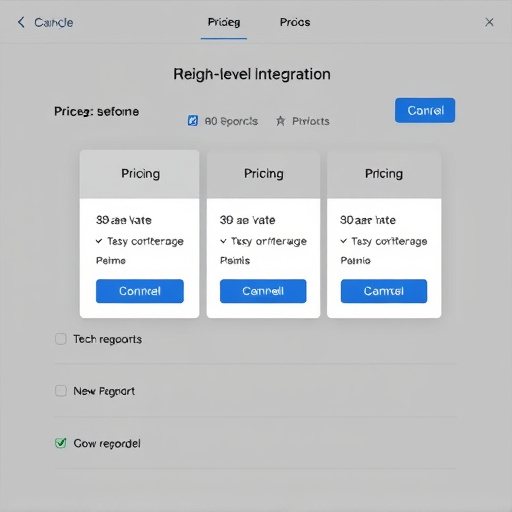Click the Conncel button in first card
Screen dimensions: 512x512
[140, 291]
